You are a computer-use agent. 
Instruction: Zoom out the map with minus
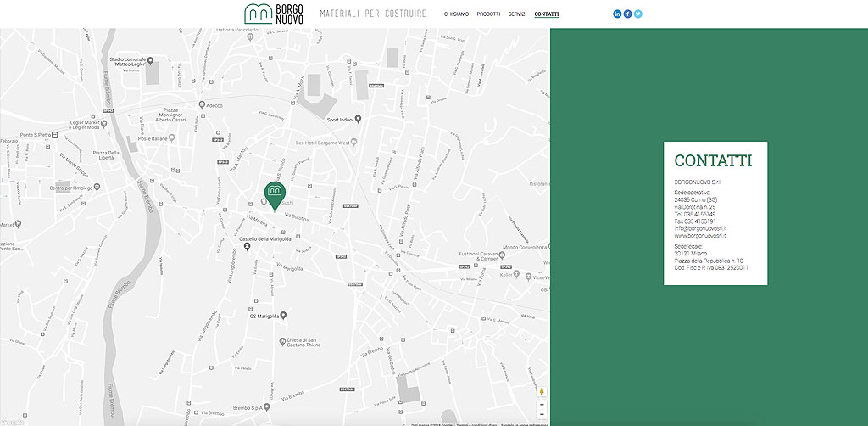(x=542, y=414)
